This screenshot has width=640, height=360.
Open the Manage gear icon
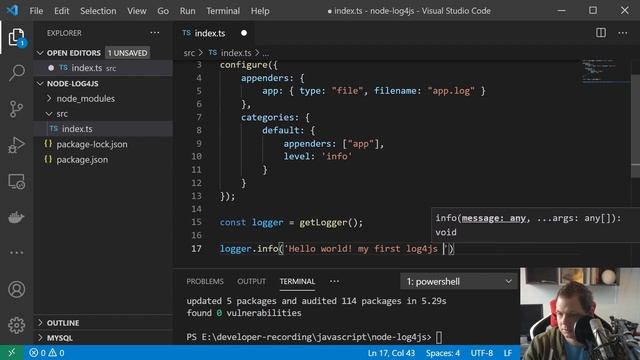coord(16,325)
